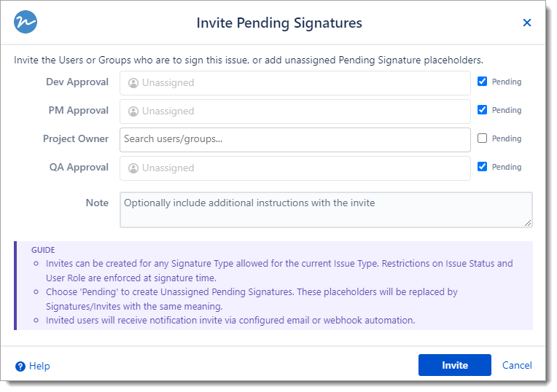Image resolution: width=557 pixels, height=392 pixels.
Task: Open the Help link
Action: pyautogui.click(x=39, y=366)
